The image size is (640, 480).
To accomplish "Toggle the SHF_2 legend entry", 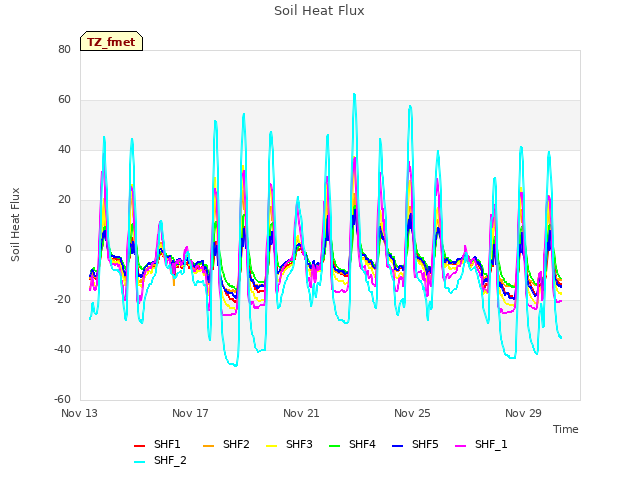I will (160, 461).
